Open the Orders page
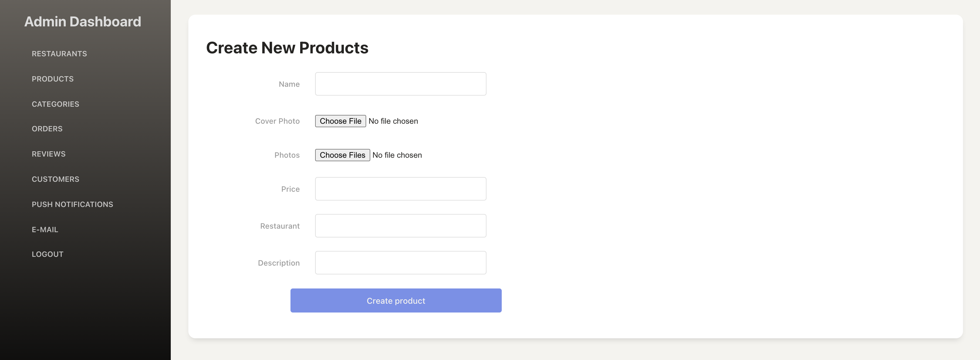 (47, 129)
